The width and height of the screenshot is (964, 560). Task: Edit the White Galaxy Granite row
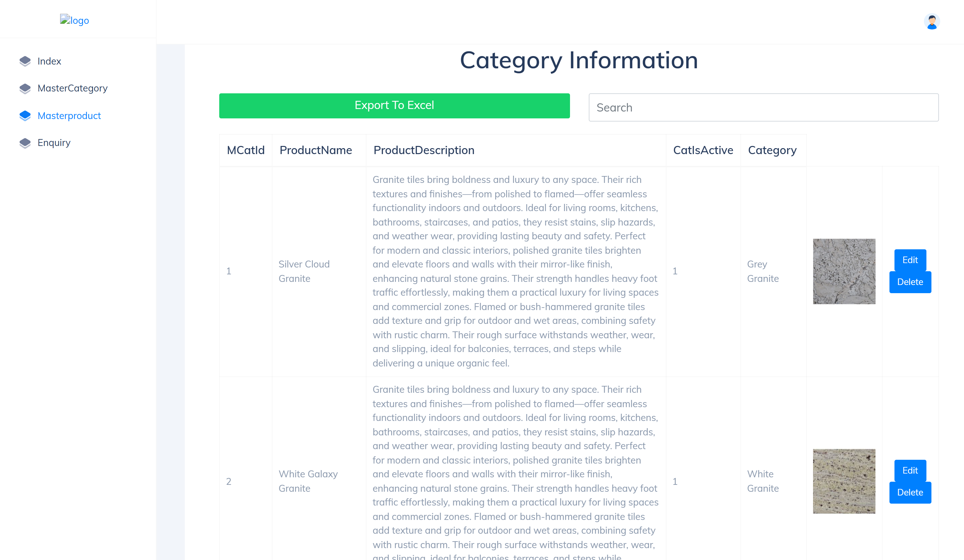pos(910,470)
